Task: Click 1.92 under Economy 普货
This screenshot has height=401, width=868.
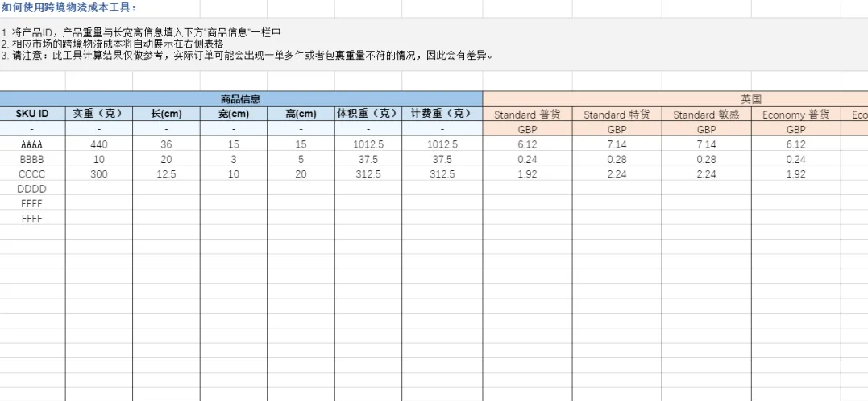Action: pyautogui.click(x=796, y=174)
